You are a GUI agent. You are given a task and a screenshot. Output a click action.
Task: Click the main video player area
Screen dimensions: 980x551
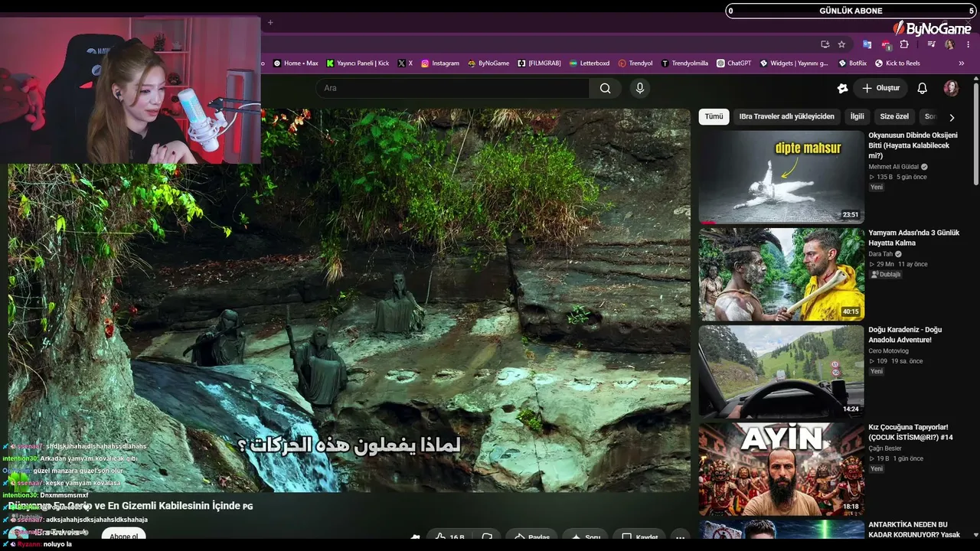349,300
